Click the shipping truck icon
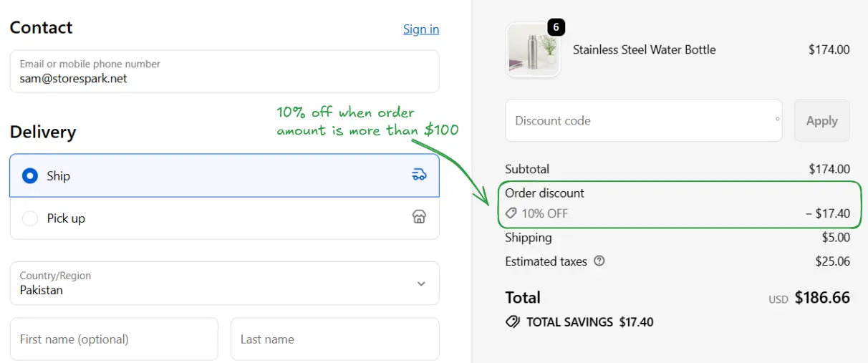868x363 pixels. pos(420,175)
